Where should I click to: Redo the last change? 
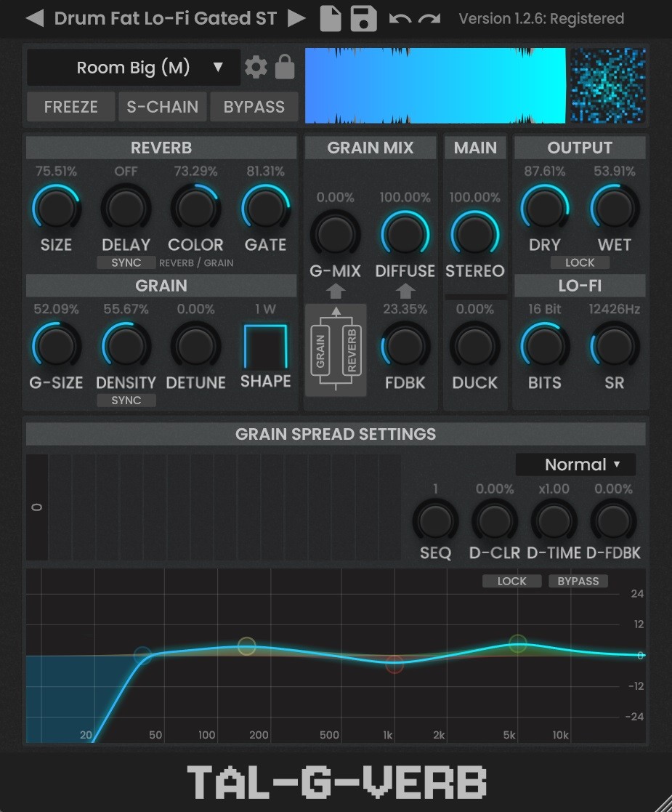pos(429,19)
